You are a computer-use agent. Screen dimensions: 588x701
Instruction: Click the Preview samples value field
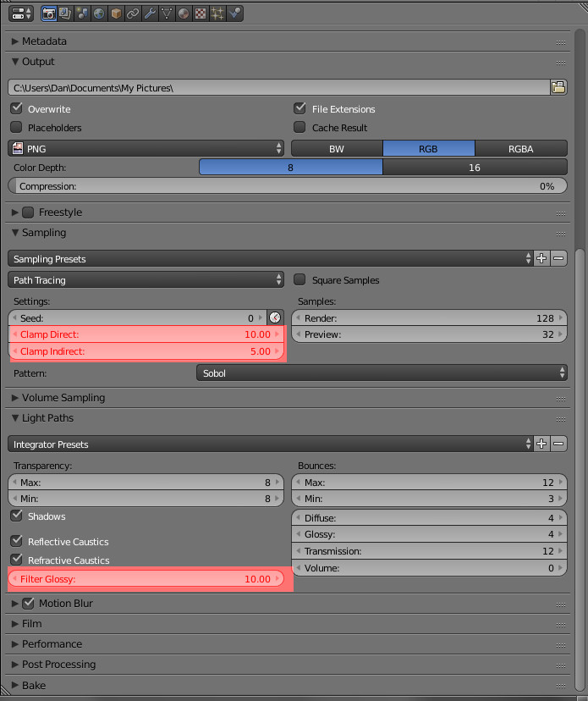click(430, 334)
